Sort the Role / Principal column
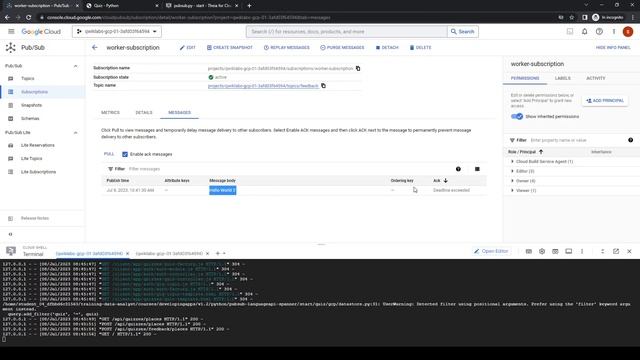The image size is (640, 360). point(525,152)
